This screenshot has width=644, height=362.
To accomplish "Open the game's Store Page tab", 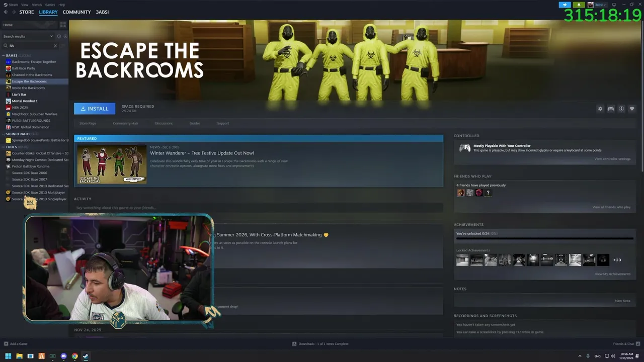I will tap(88, 123).
